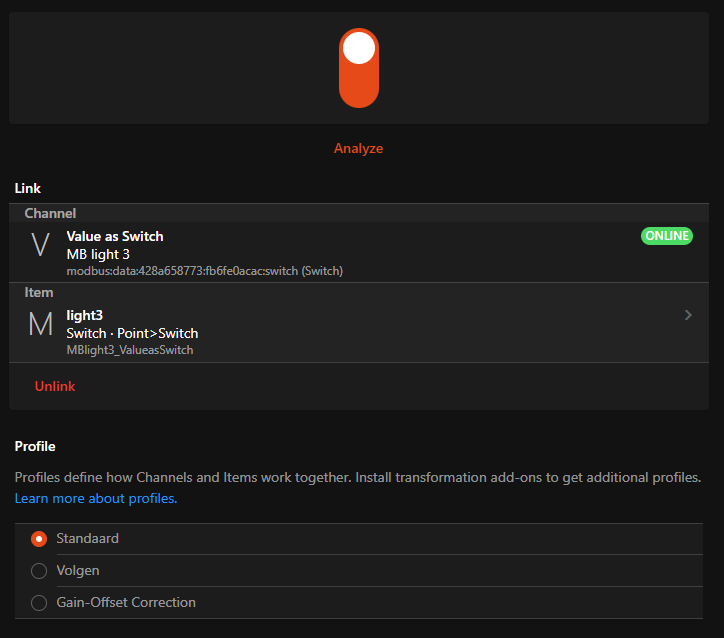Image resolution: width=724 pixels, height=638 pixels.
Task: Open light3 item via the chevron arrow
Action: click(x=687, y=315)
